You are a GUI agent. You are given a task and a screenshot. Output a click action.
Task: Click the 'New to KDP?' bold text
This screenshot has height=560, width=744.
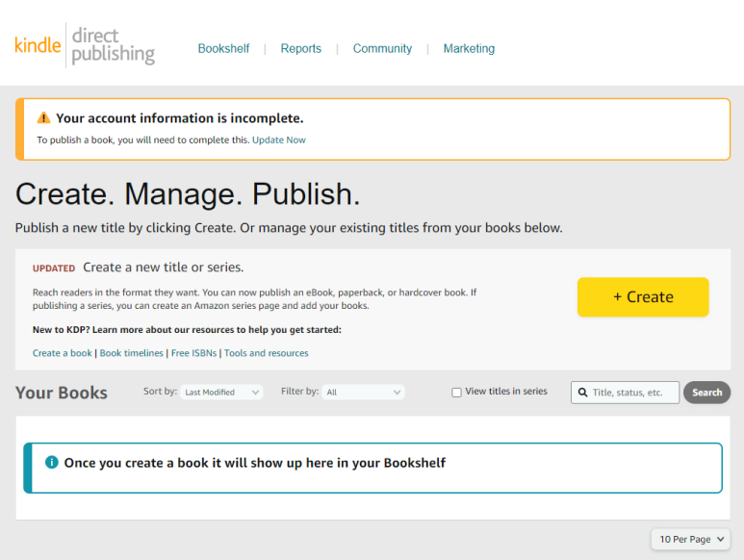[x=187, y=329]
